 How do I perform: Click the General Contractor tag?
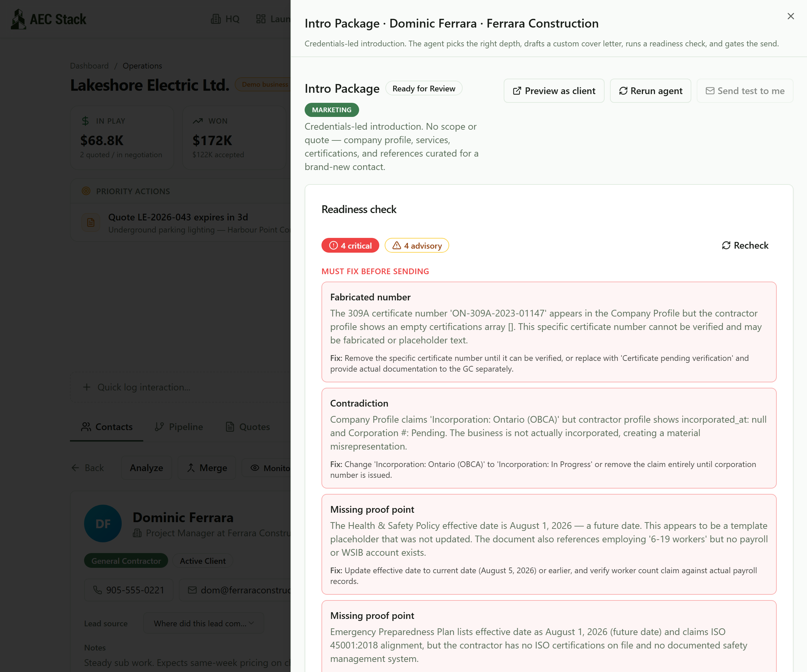click(x=126, y=561)
